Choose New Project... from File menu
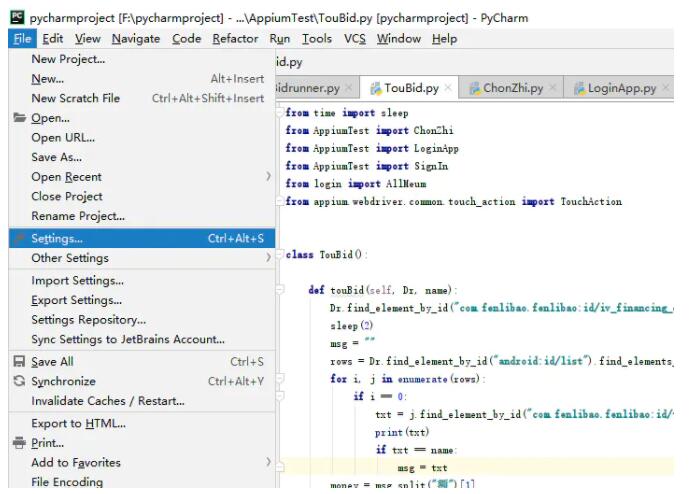The width and height of the screenshot is (694, 494). pos(142,59)
